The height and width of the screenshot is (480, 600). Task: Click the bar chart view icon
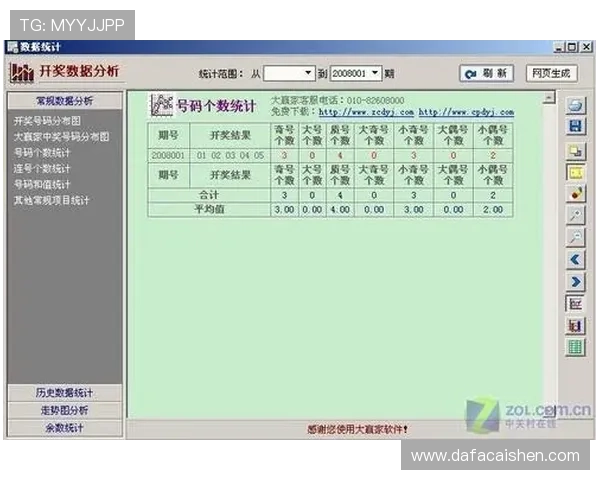pos(576,326)
